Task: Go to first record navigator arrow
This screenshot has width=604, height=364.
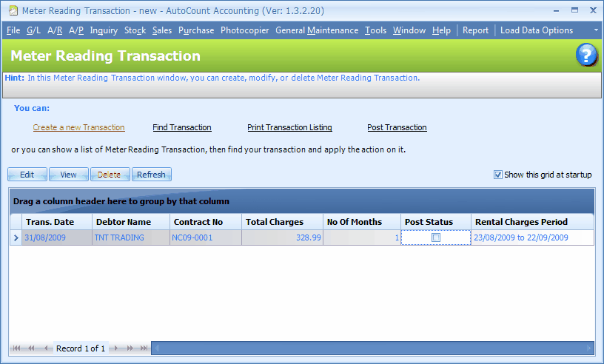Action: [16, 348]
